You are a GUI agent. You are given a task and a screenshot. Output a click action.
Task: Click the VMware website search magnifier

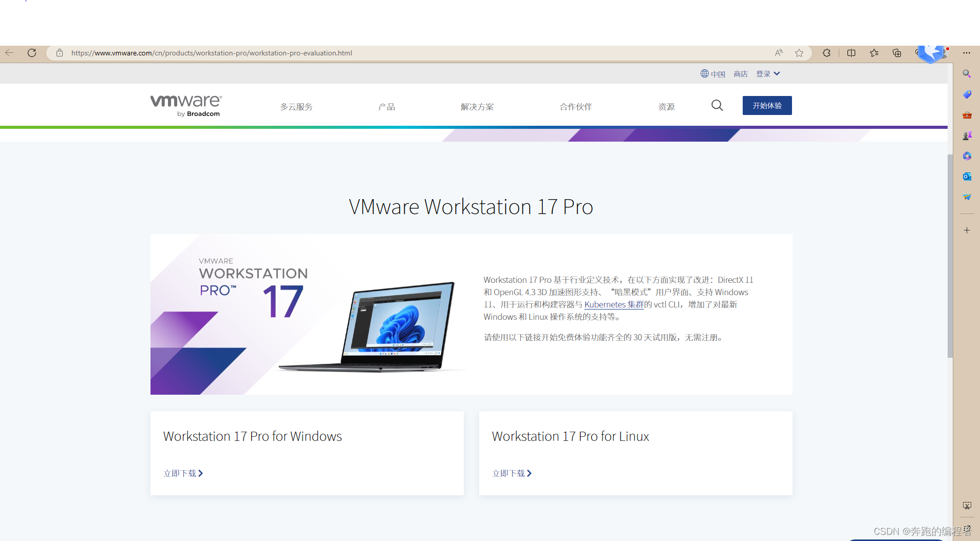tap(717, 106)
